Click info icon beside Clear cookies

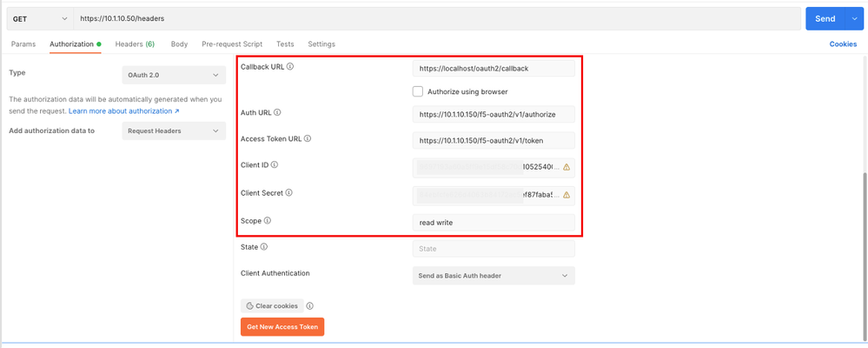point(310,306)
